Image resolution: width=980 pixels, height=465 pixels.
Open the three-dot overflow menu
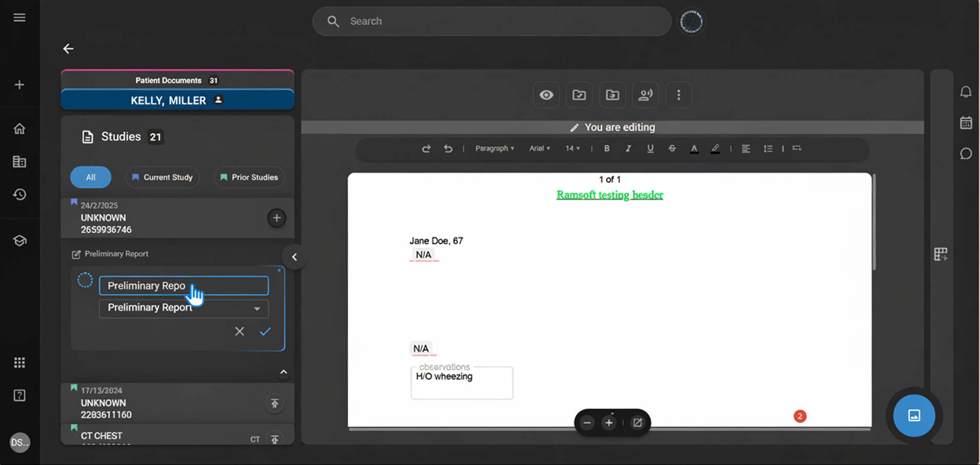(678, 95)
